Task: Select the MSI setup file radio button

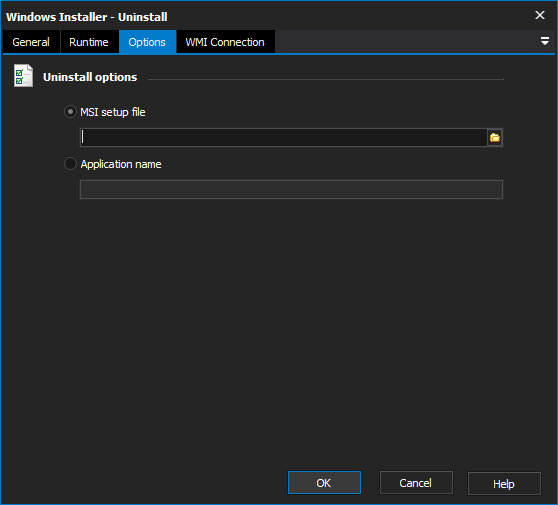Action: coord(70,112)
